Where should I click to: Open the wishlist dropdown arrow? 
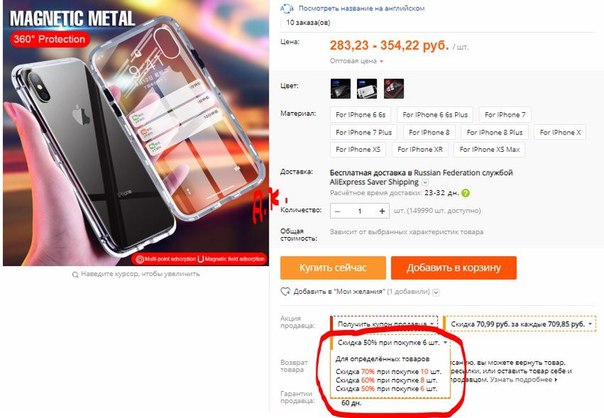pyautogui.click(x=436, y=292)
